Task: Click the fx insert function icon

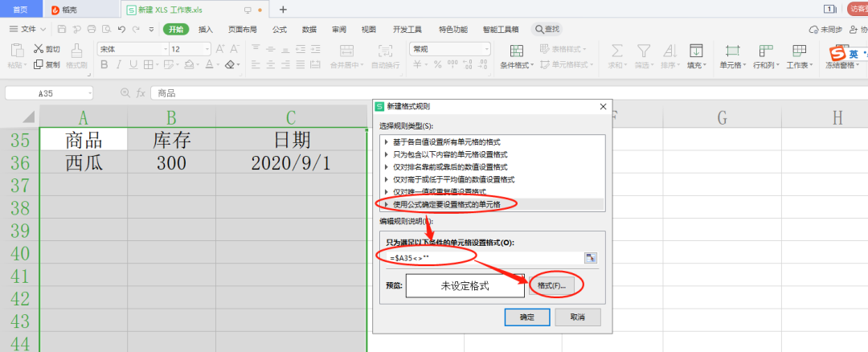Action: (x=141, y=93)
